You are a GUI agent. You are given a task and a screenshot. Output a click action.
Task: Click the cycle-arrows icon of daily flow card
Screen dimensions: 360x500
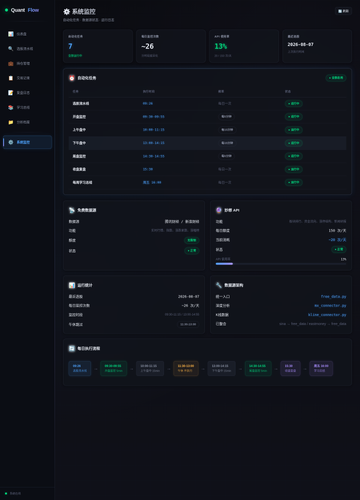click(x=72, y=348)
